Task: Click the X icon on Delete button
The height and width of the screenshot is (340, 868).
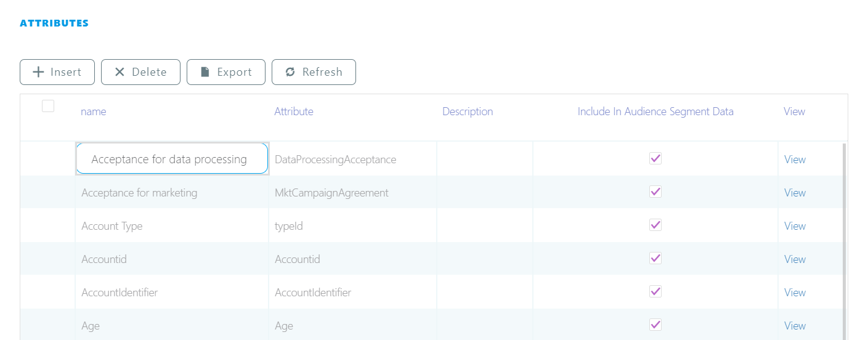Action: pyautogui.click(x=120, y=72)
